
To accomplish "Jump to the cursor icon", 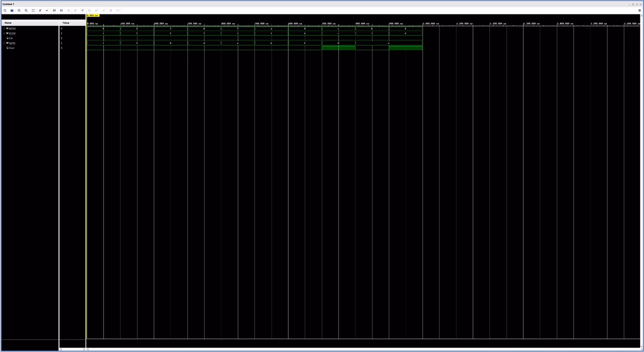I will [40, 10].
